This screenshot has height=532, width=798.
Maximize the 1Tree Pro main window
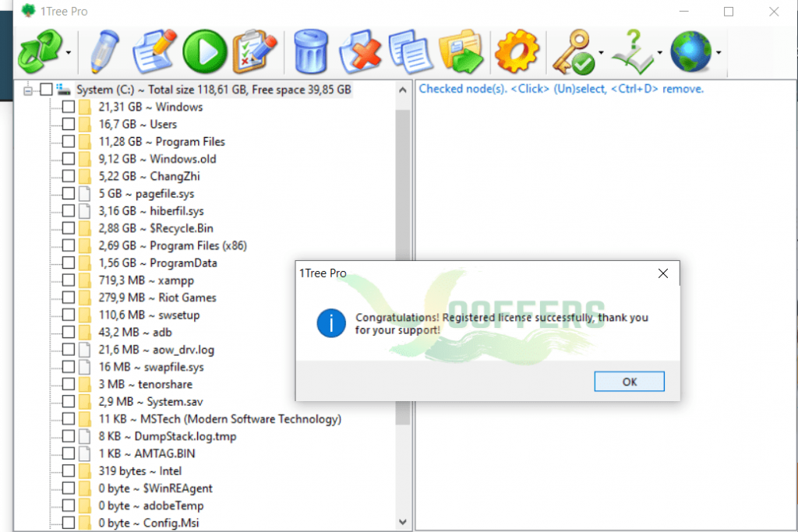tap(729, 11)
